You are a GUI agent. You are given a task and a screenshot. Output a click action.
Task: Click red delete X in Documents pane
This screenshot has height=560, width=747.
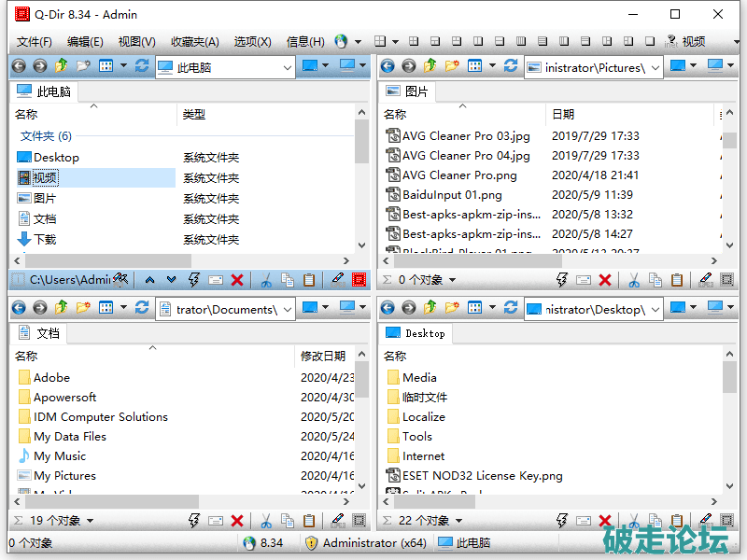[x=237, y=521]
